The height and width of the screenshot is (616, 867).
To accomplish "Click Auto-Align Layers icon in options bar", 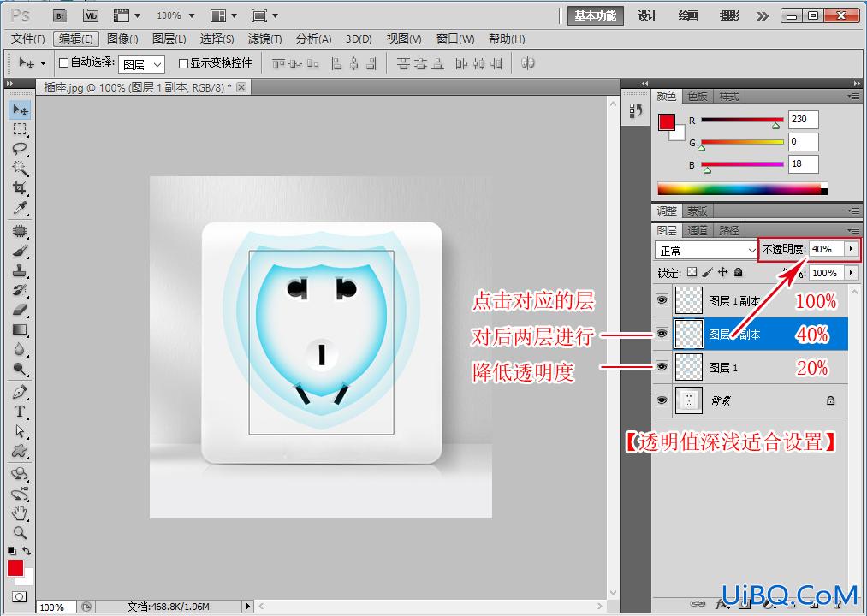I will [x=528, y=63].
